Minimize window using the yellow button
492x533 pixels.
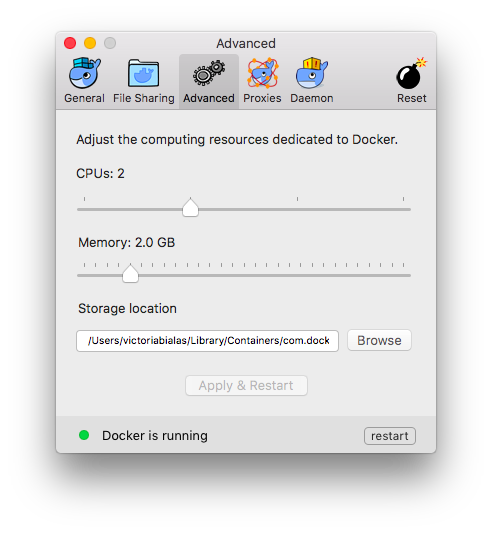tap(90, 43)
